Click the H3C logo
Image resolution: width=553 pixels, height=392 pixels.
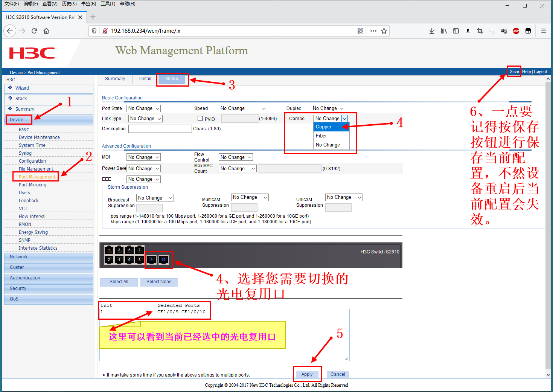point(32,53)
